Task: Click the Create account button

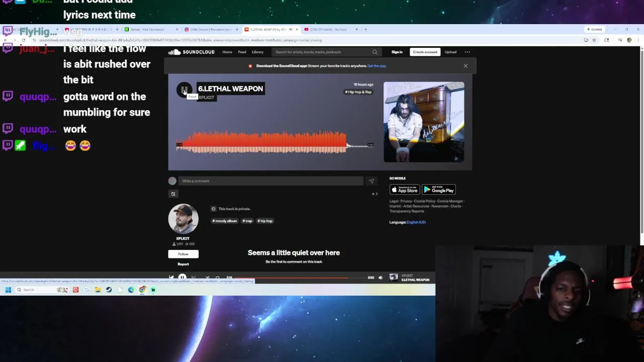Action: click(x=425, y=52)
